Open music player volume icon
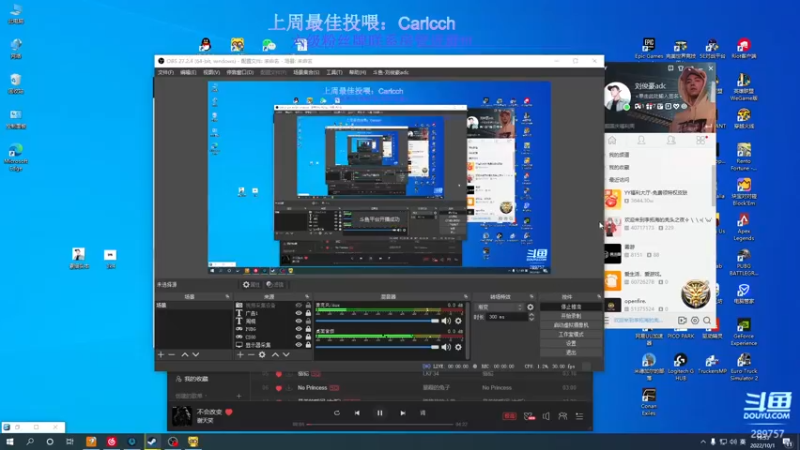The height and width of the screenshot is (450, 800). [x=546, y=416]
